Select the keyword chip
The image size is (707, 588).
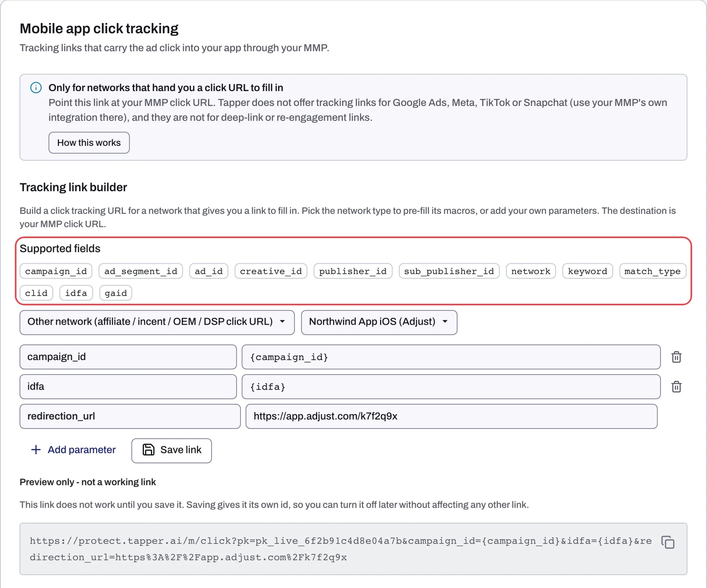pos(587,271)
